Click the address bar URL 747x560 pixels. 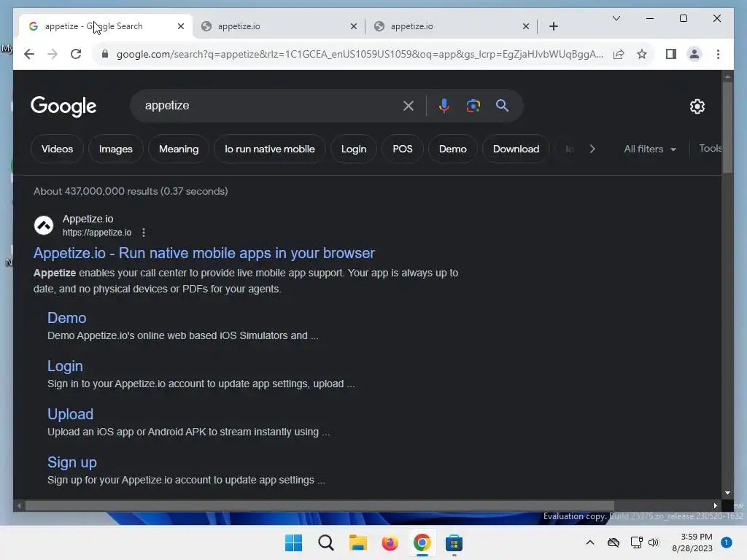pyautogui.click(x=360, y=54)
